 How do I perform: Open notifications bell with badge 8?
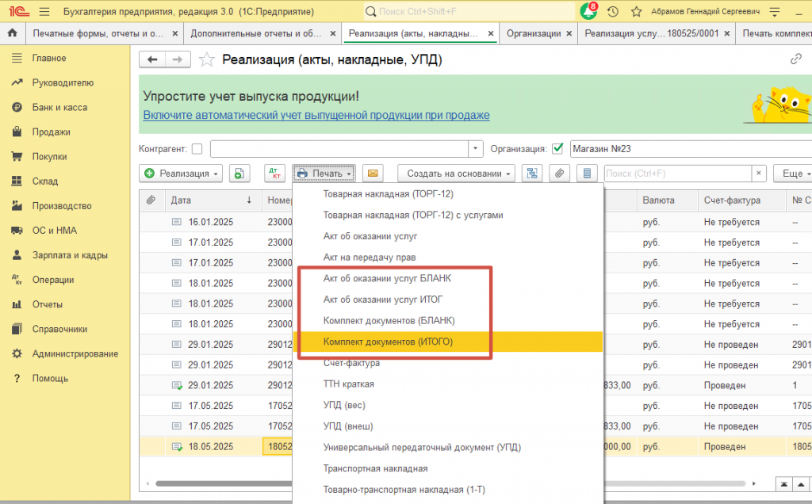pyautogui.click(x=589, y=11)
